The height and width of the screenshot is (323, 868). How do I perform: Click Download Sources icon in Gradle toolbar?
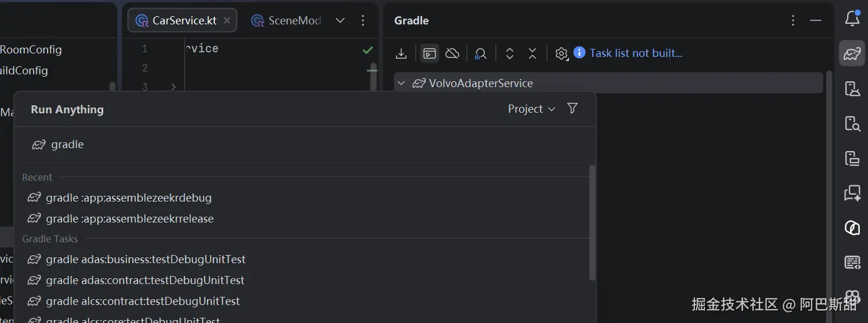pyautogui.click(x=401, y=53)
